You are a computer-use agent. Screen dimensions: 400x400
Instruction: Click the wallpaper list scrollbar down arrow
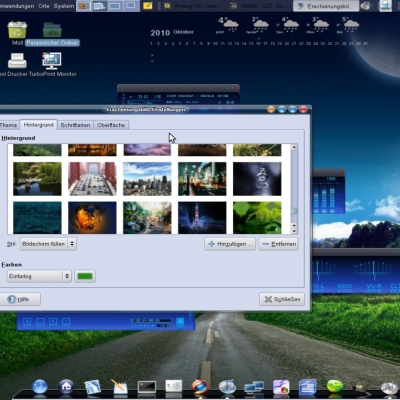click(294, 231)
